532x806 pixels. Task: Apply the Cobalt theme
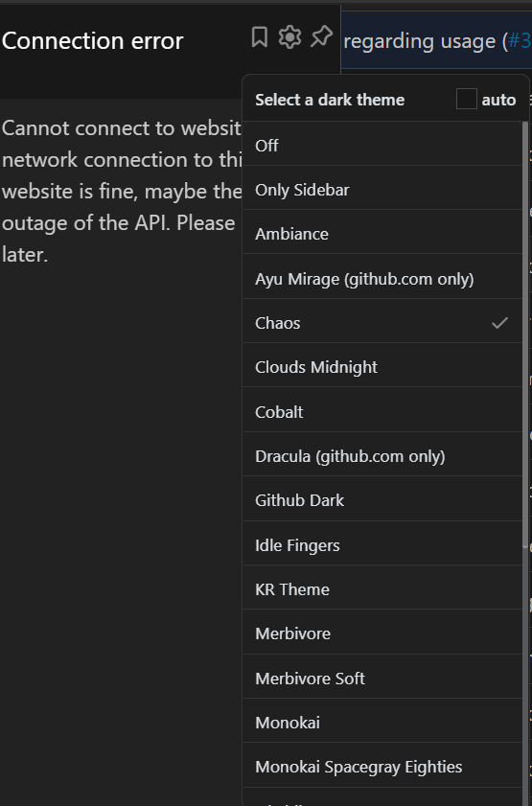[382, 412]
